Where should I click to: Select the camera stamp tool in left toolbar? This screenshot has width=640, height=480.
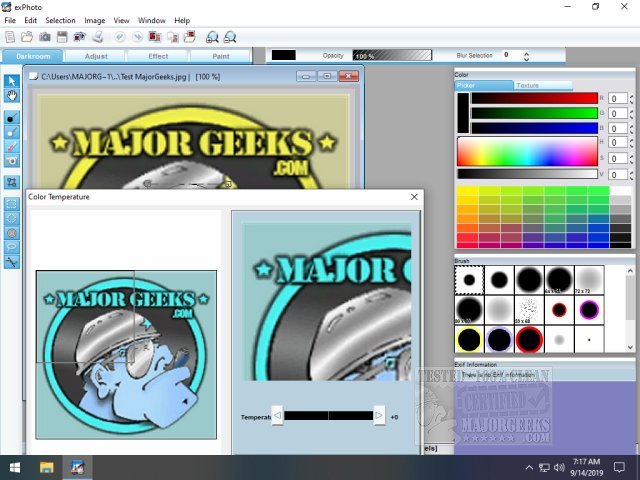point(12,161)
